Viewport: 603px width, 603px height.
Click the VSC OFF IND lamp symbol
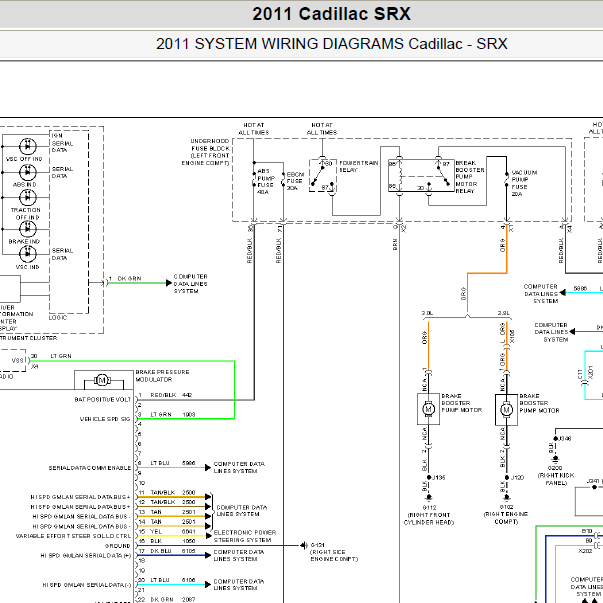click(x=28, y=147)
